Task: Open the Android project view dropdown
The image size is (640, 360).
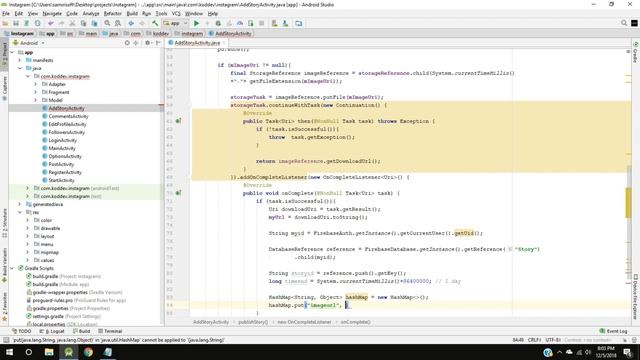Action: (29, 43)
